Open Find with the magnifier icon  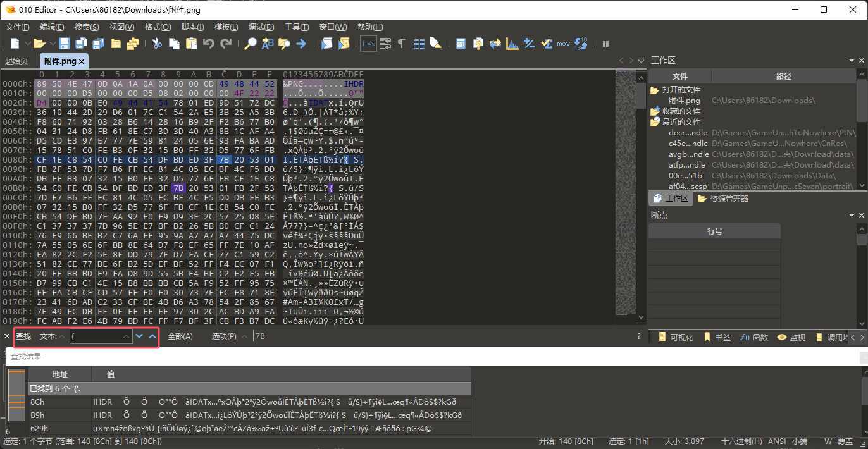coord(251,44)
